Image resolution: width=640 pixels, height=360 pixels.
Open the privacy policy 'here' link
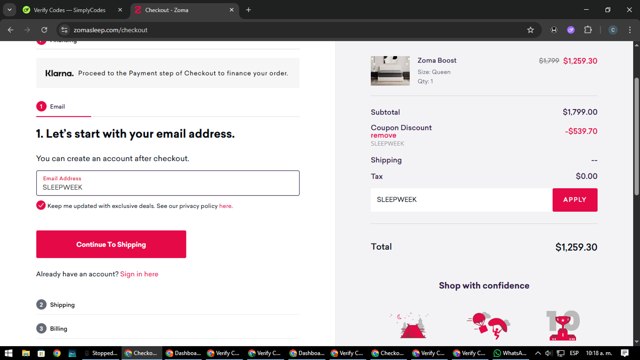[x=225, y=206]
